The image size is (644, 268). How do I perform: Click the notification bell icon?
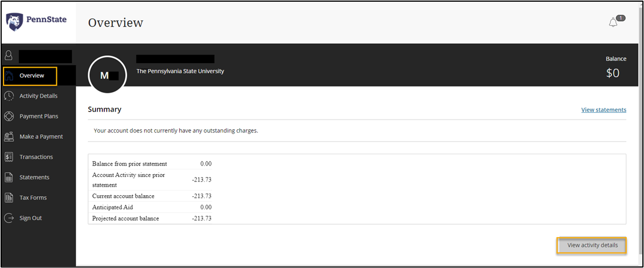tap(613, 23)
